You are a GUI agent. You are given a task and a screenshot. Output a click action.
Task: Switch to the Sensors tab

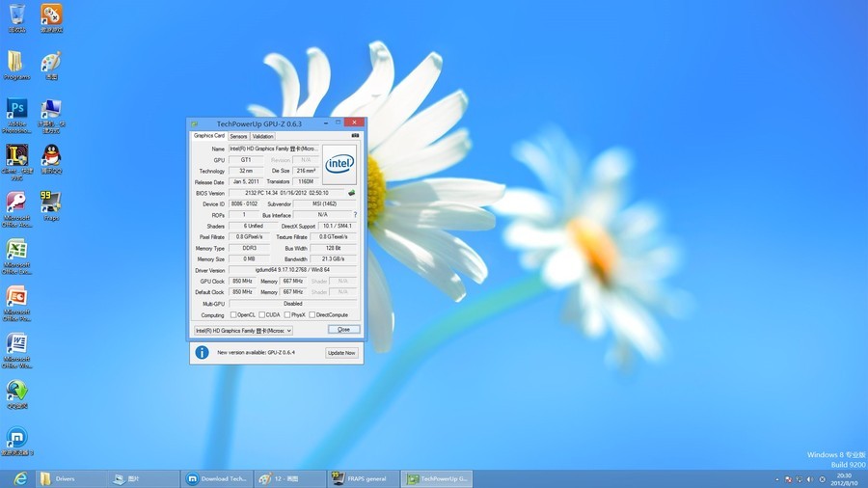tap(238, 136)
